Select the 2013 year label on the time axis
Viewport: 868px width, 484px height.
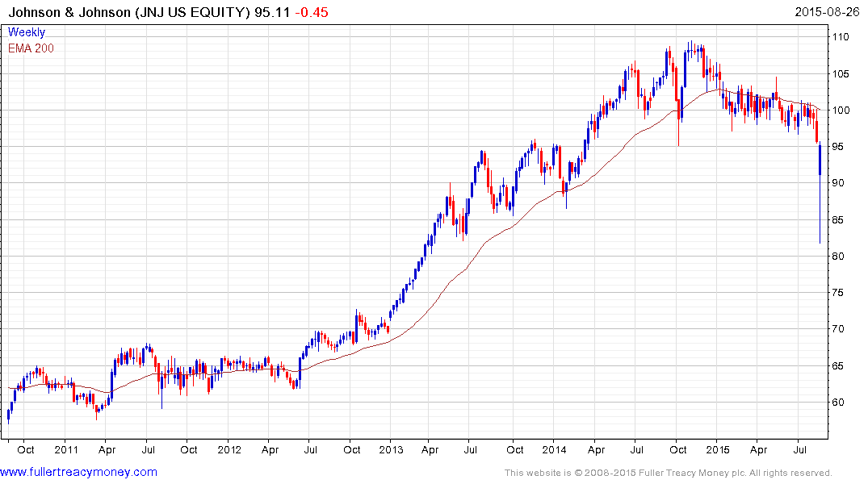391,449
